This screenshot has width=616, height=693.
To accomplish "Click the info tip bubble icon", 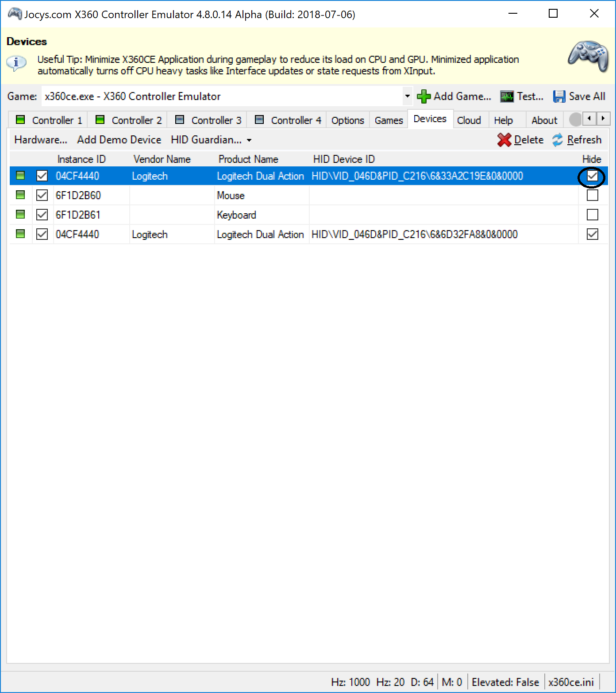I will 16,63.
